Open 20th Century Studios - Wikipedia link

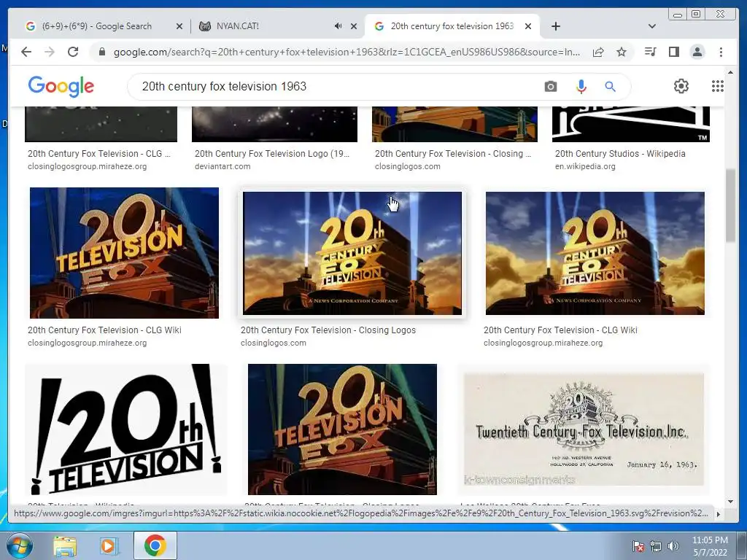[620, 154]
